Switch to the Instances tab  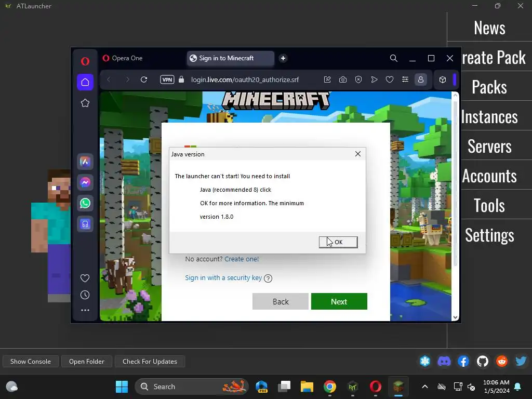click(x=489, y=117)
